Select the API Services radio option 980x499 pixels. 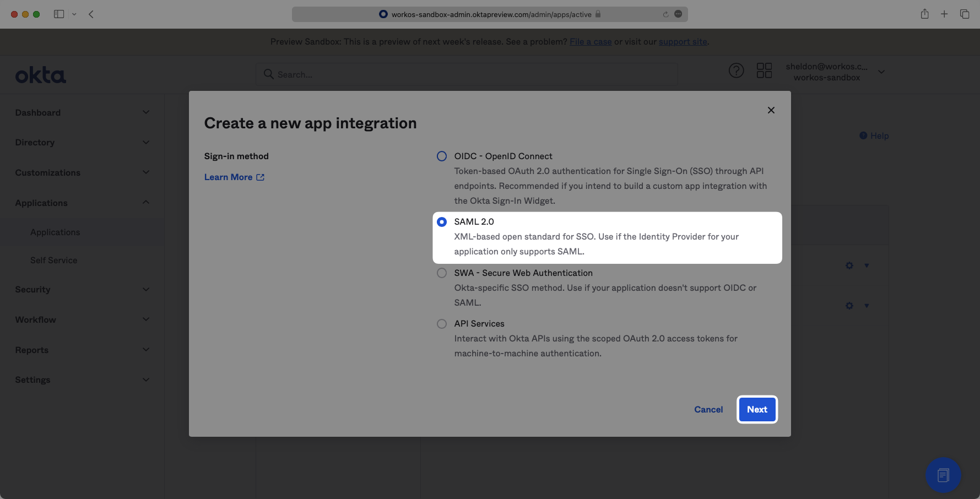(442, 324)
